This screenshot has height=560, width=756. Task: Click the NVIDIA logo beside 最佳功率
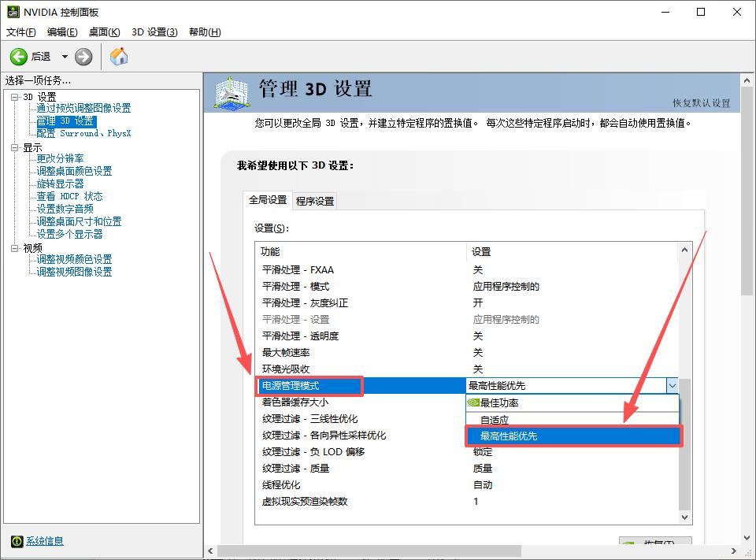[x=473, y=402]
